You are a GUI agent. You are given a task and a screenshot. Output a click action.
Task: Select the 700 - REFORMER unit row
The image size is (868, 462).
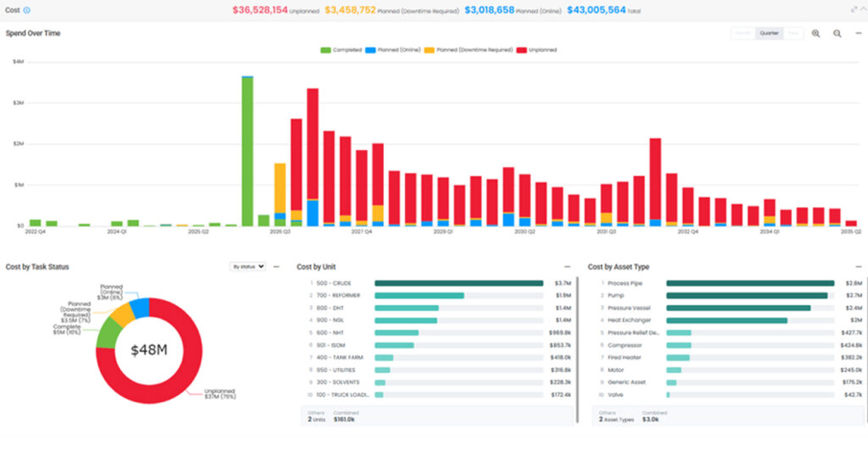pos(440,296)
